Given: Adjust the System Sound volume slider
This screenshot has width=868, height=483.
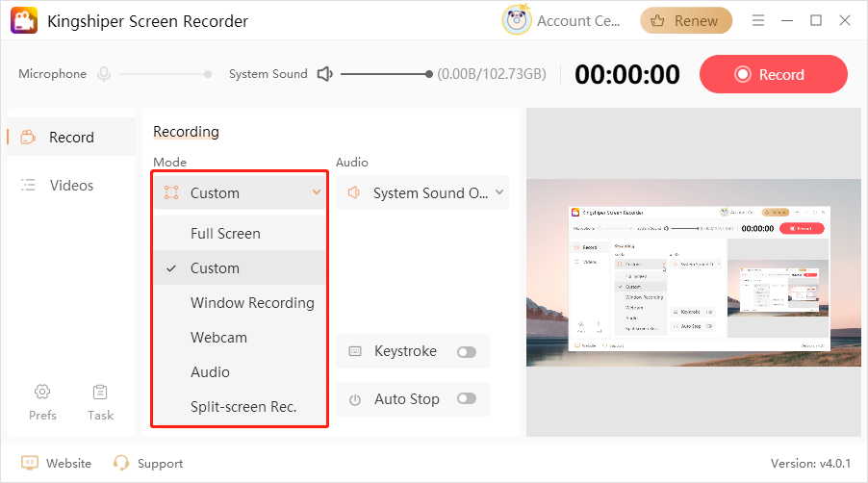Looking at the screenshot, I should (387, 73).
